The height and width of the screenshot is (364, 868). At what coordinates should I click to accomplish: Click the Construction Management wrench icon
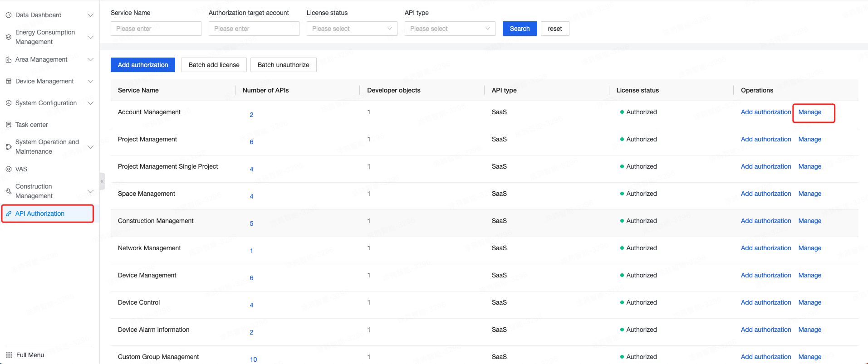pos(9,191)
